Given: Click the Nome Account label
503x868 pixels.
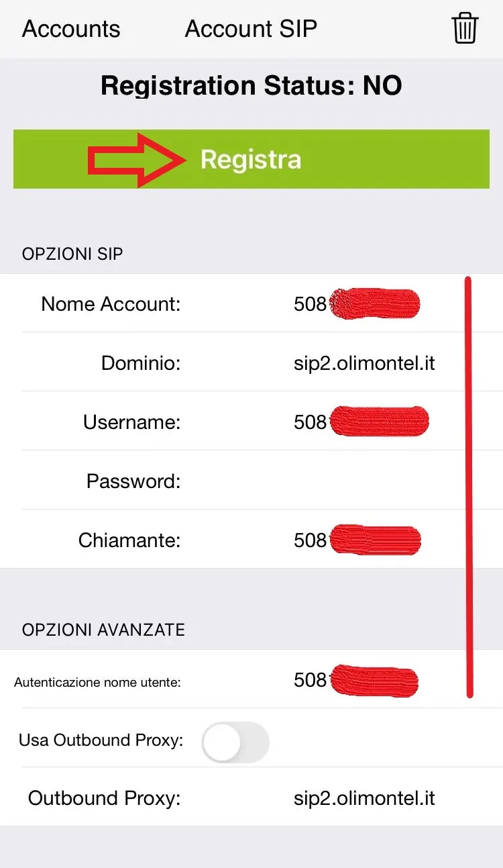Looking at the screenshot, I should [111, 304].
